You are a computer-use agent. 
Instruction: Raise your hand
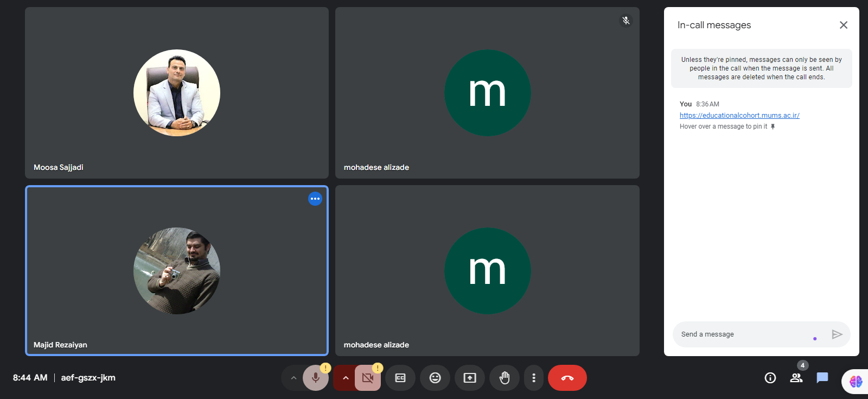pyautogui.click(x=505, y=378)
